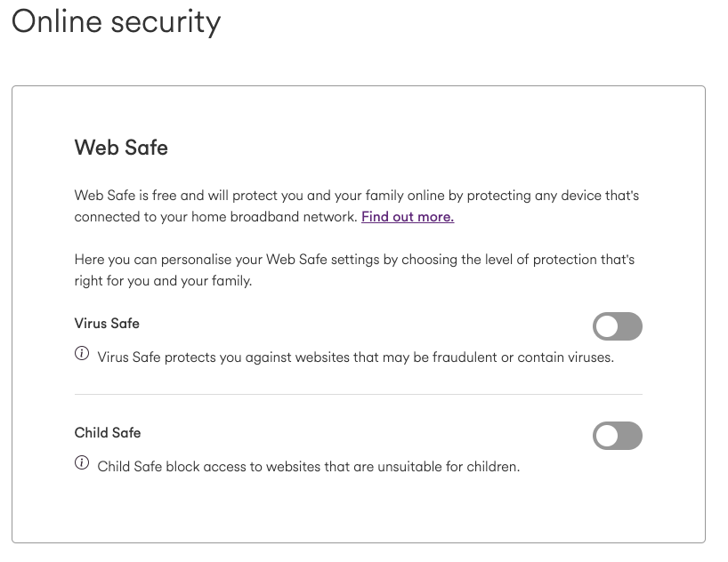
Task: Click the white knob on Child Safe switch
Action: [x=607, y=436]
